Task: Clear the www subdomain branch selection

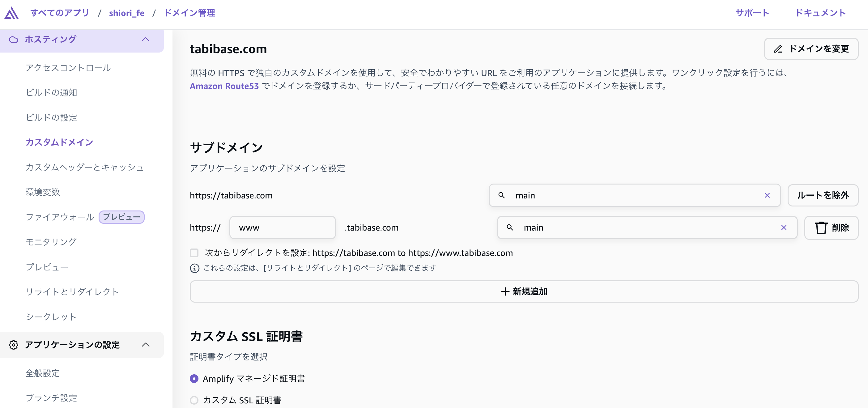Action: pyautogui.click(x=784, y=228)
